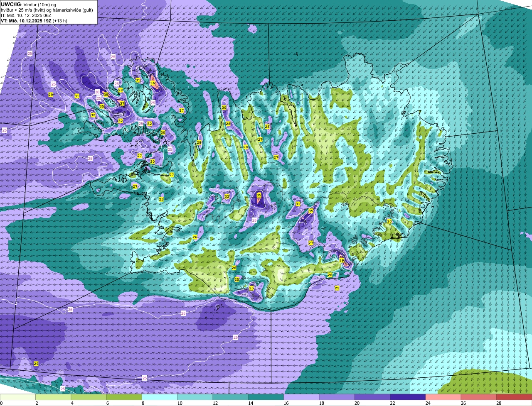Click the 'IT: Mið. 10. 12. 2025 06Z' line
This screenshot has height=406, width=532.
click(x=26, y=15)
